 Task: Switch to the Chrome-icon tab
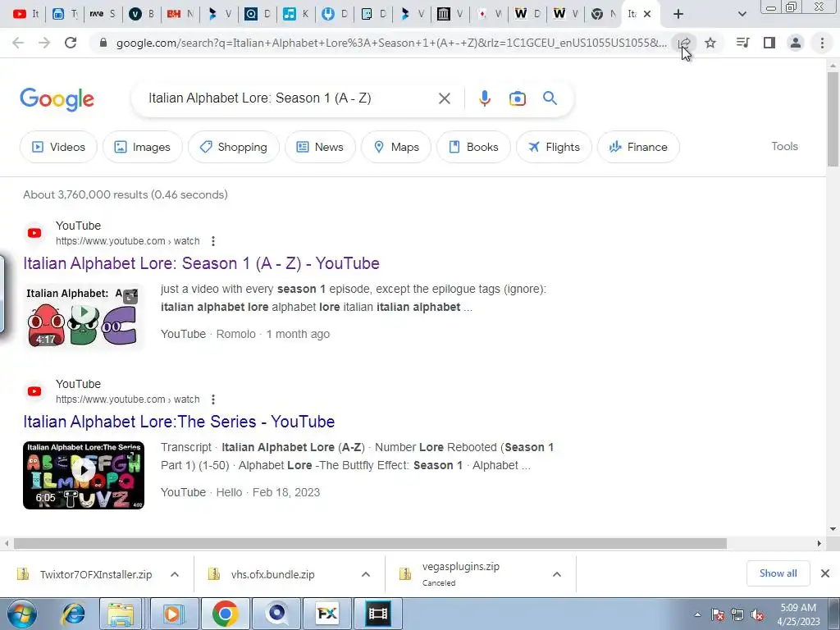[x=603, y=14]
